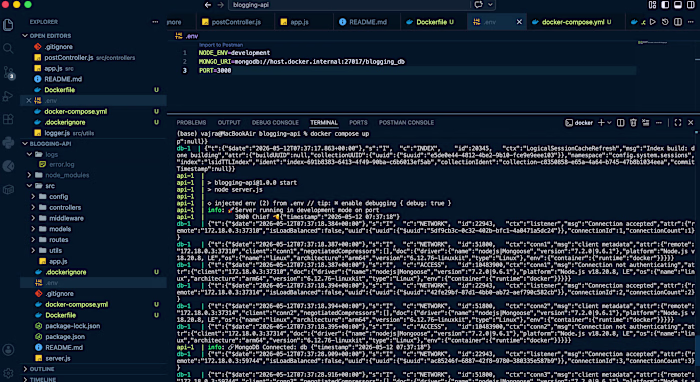Click the Explorer more actions ellipsis
700x382 pixels.
155,22
